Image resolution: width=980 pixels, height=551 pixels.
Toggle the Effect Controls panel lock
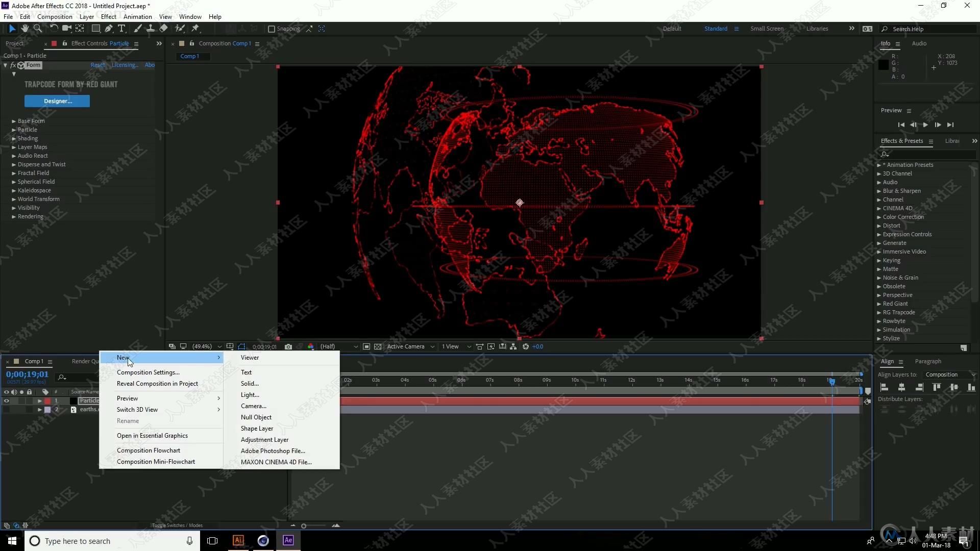coord(64,43)
